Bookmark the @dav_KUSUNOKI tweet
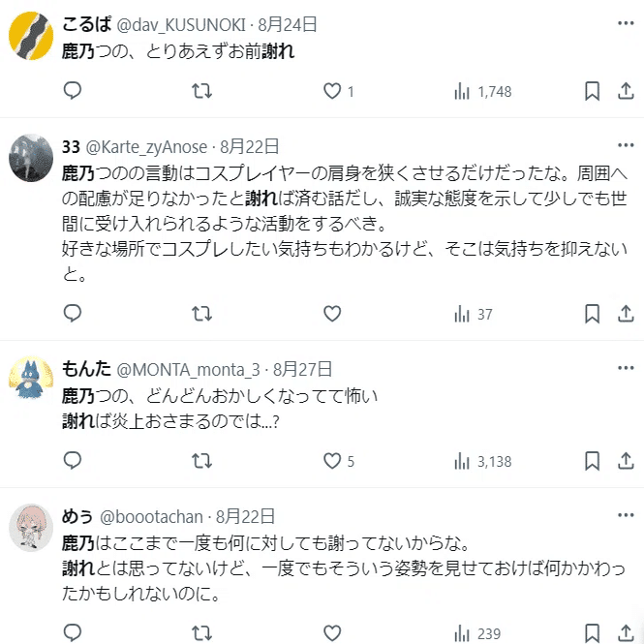 pos(592,91)
